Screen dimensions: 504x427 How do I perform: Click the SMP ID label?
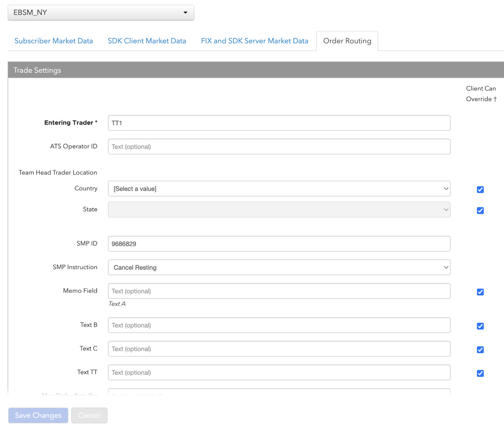(x=87, y=243)
